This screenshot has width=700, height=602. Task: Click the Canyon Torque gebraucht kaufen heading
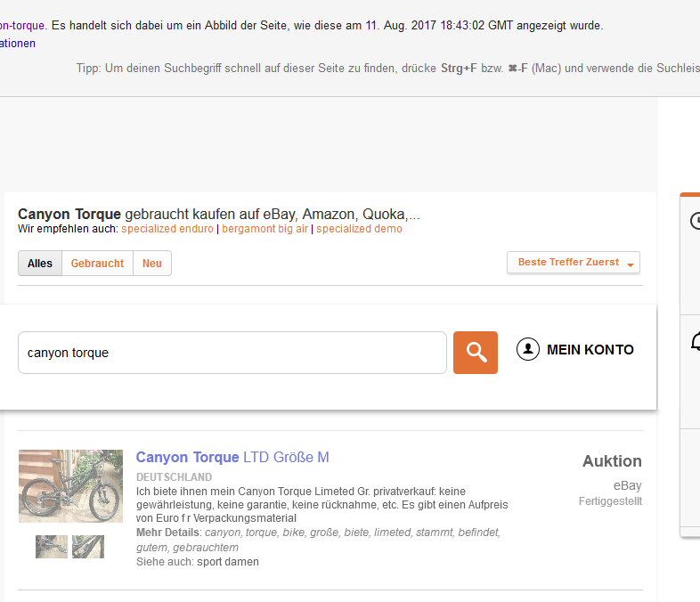click(219, 215)
